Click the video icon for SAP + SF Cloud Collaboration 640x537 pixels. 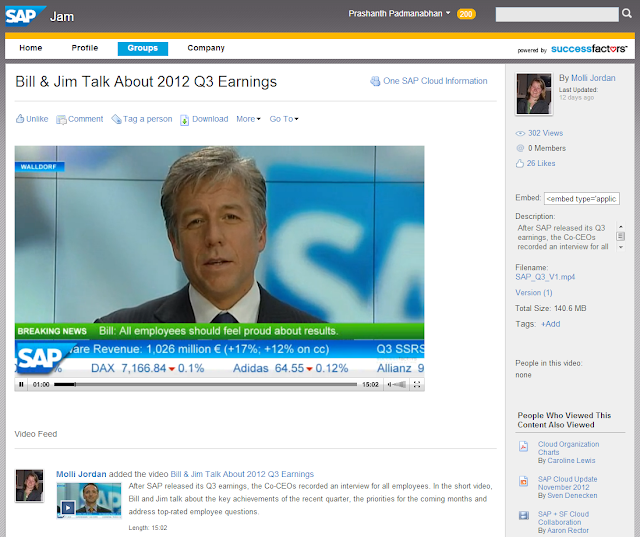(x=524, y=515)
